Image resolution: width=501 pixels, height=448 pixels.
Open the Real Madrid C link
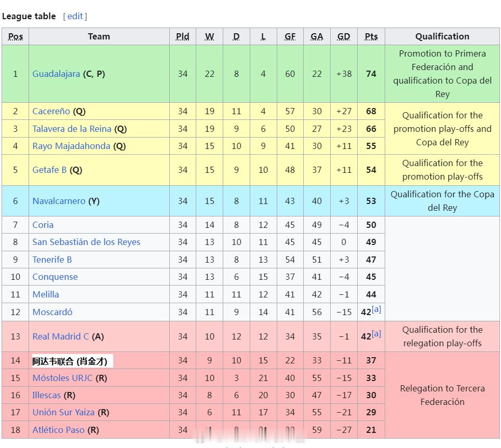coord(61,336)
